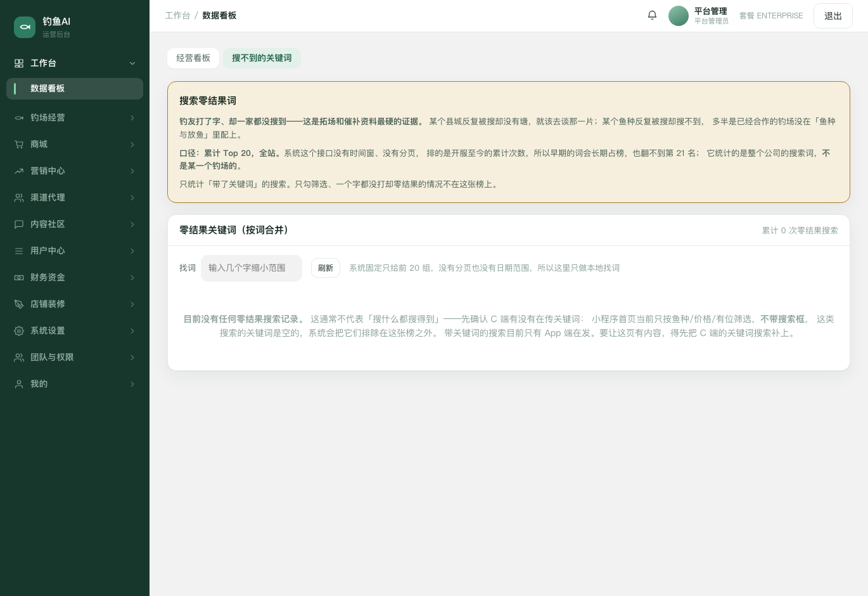
Task: Click the 系统设置 gear icon
Action: coord(19,331)
